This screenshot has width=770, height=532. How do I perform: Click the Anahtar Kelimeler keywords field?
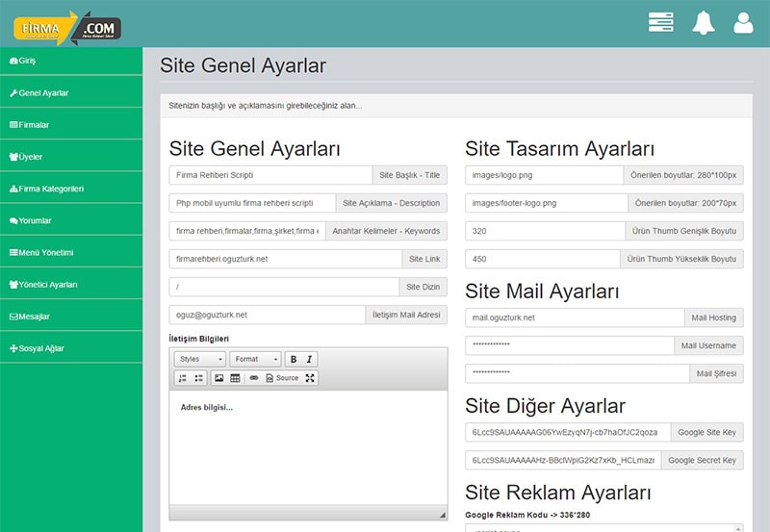click(x=247, y=231)
